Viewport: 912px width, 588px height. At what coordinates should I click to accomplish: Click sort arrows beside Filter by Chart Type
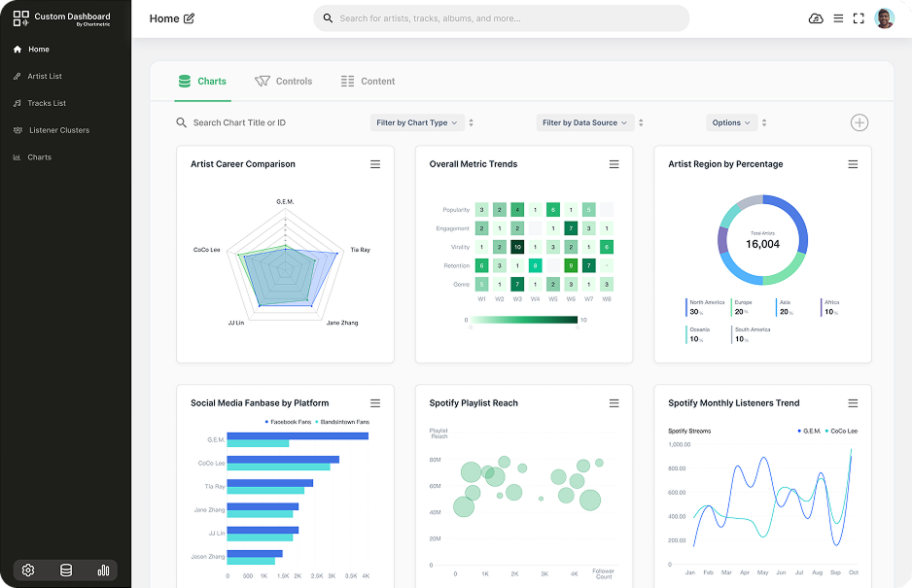(472, 122)
